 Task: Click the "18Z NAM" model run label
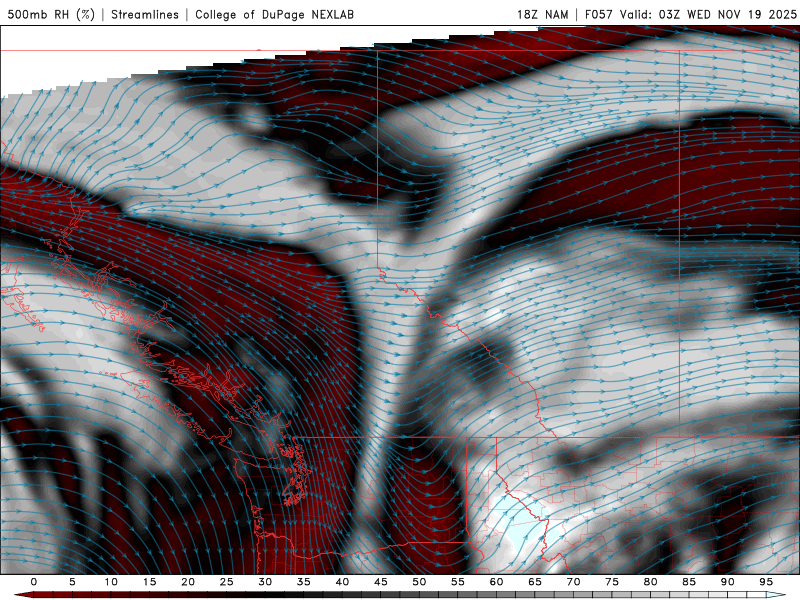pos(542,14)
